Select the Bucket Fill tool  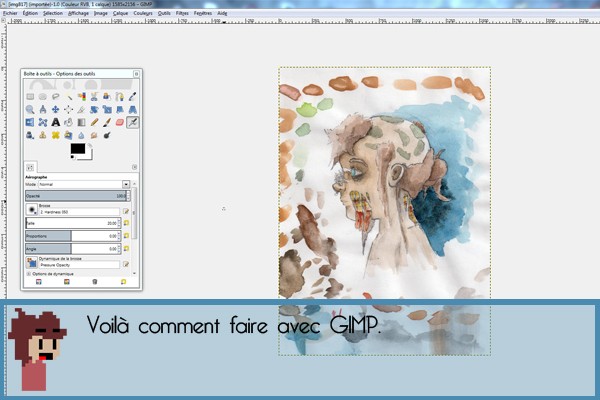click(x=68, y=122)
